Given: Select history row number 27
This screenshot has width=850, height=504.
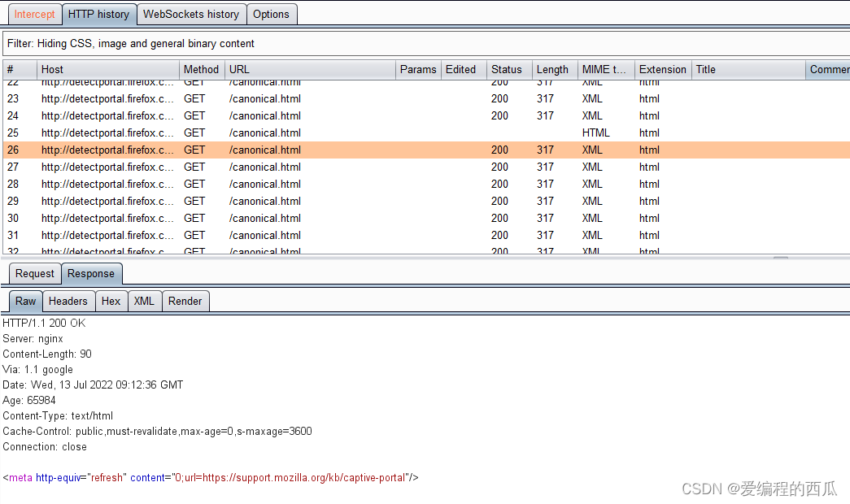Looking at the screenshot, I should (x=426, y=167).
